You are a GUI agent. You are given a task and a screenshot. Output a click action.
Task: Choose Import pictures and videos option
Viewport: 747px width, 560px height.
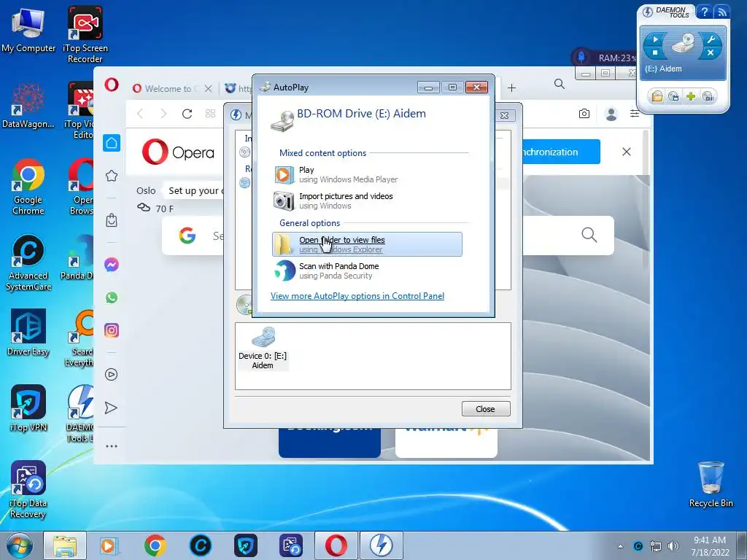click(367, 201)
